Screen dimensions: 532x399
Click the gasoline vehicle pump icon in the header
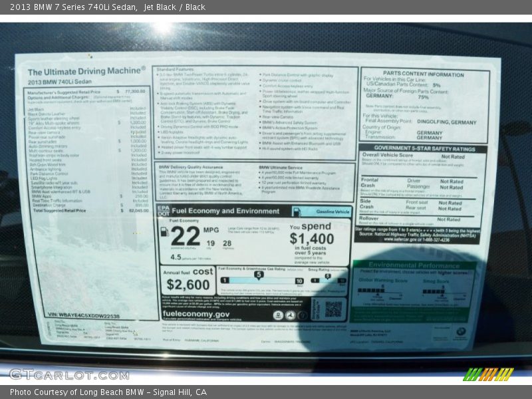(297, 211)
